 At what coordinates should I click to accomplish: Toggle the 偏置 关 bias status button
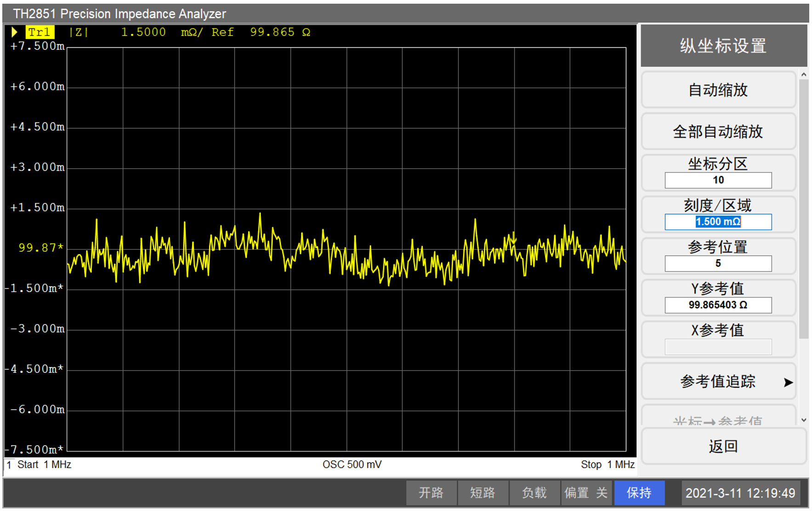pyautogui.click(x=586, y=493)
